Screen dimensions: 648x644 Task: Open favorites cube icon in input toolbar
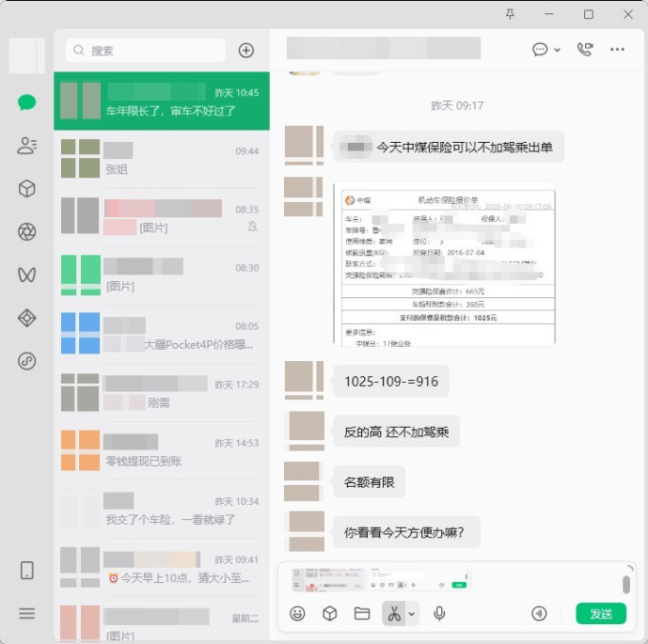[330, 614]
